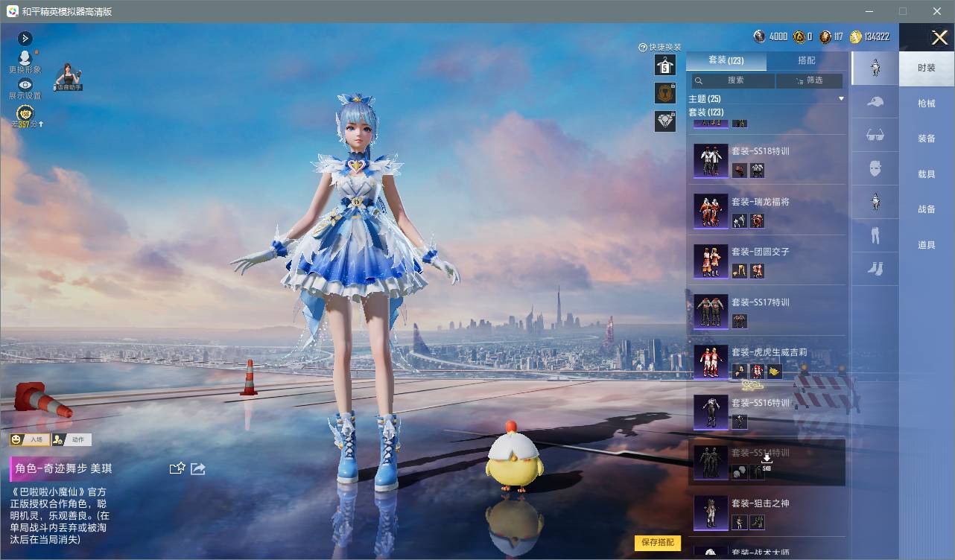
Task: Open quick outfit slot hanger icon
Action: (665, 65)
